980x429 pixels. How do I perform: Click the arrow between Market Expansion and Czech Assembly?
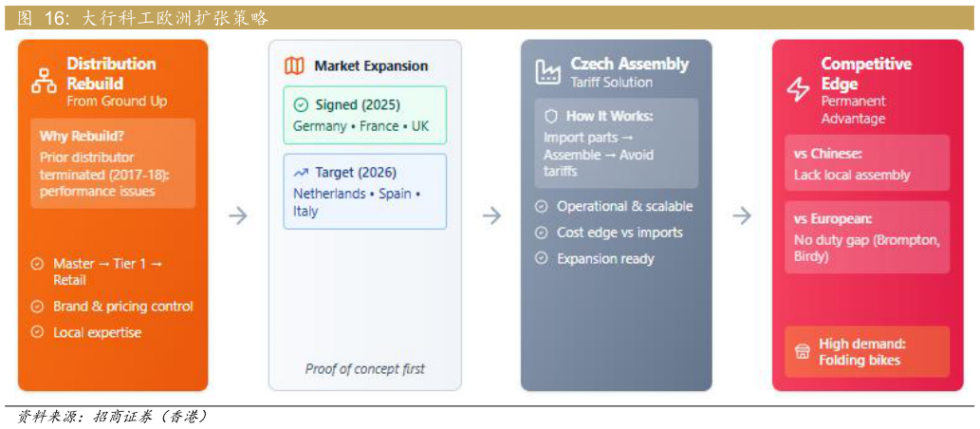pos(491,215)
